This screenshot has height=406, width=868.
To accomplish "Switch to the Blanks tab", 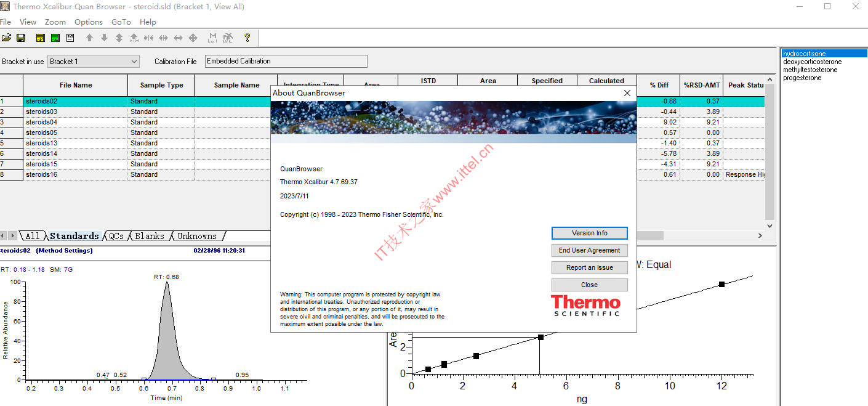I will tap(150, 236).
